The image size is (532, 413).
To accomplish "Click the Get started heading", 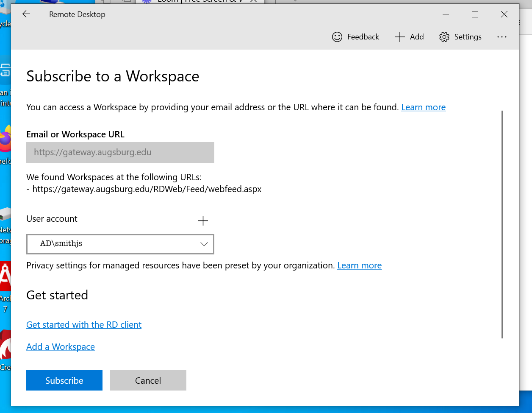I will 57,295.
